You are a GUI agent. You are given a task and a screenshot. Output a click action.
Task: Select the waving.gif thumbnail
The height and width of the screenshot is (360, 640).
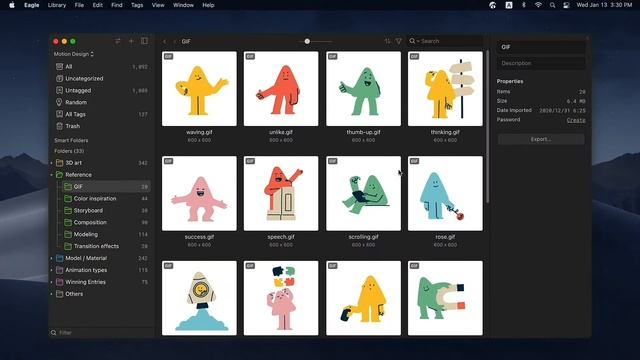[x=199, y=89]
